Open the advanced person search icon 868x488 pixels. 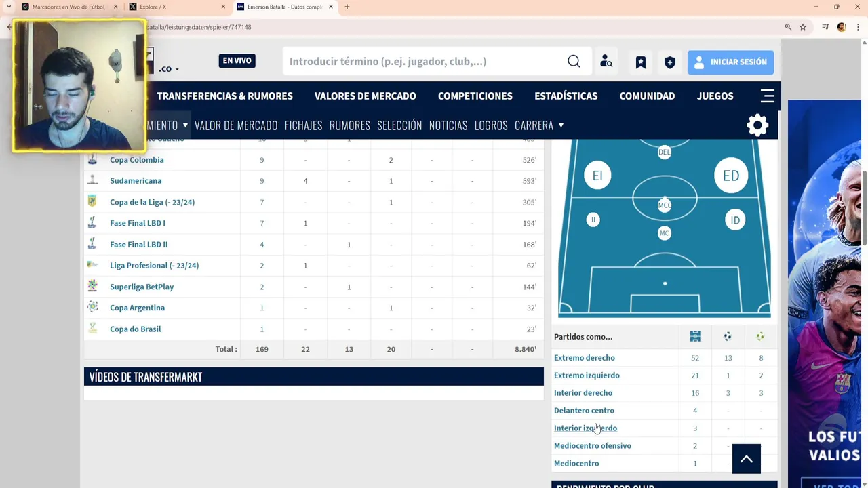(606, 62)
